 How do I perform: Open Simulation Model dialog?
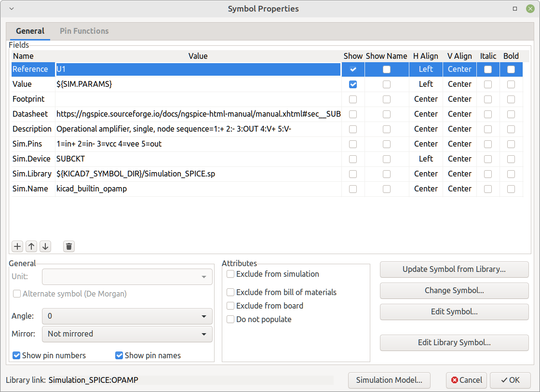coord(389,380)
